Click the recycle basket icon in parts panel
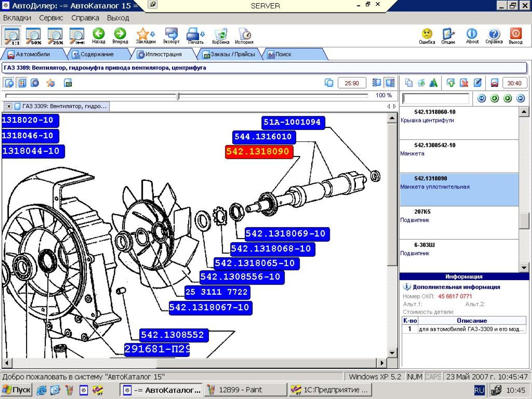The image size is (532, 399). pyautogui.click(x=421, y=83)
